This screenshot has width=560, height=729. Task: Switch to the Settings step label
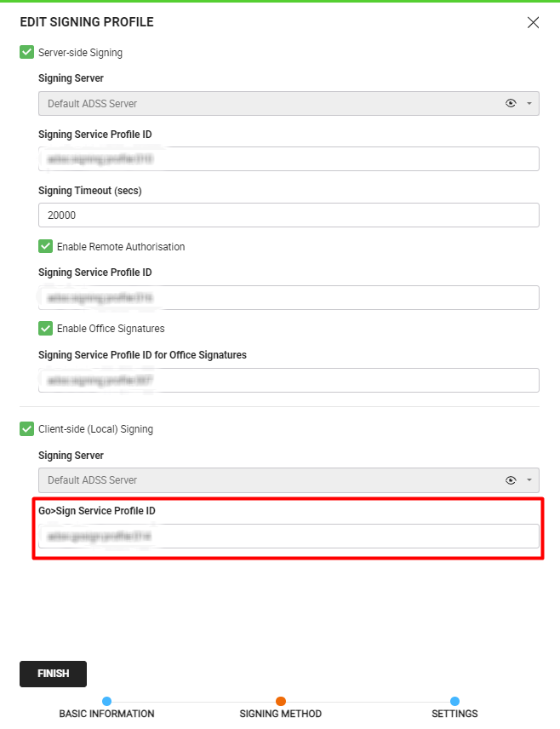(454, 714)
